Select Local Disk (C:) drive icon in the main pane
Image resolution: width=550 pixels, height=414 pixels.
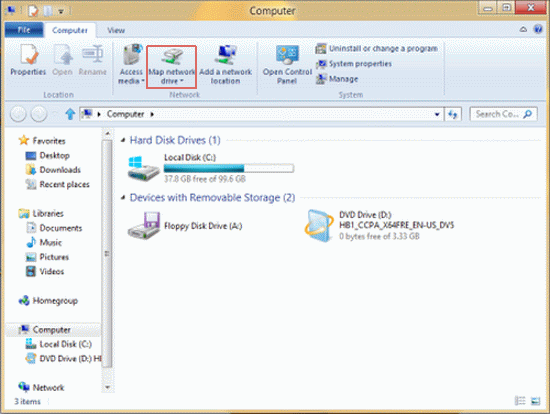[143, 168]
